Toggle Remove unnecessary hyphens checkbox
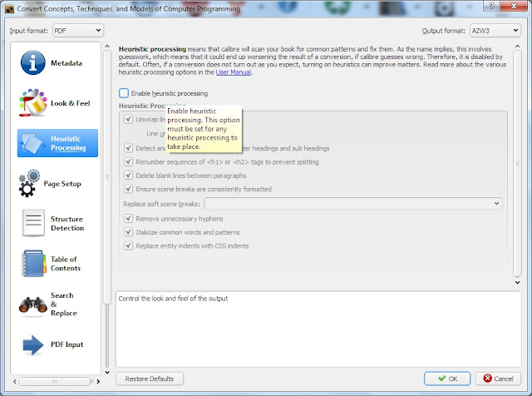 (128, 218)
